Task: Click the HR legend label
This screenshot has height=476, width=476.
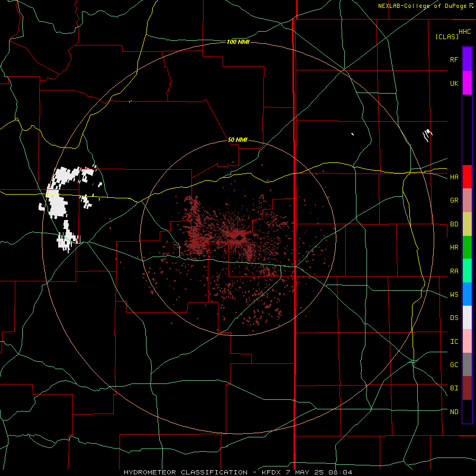Action: (454, 248)
